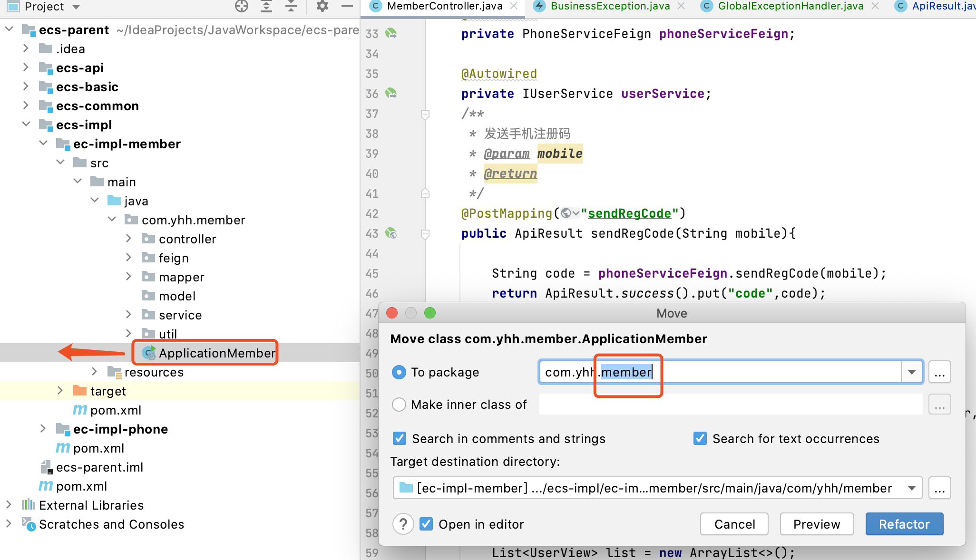Open target destination directory dropdown

coord(911,488)
